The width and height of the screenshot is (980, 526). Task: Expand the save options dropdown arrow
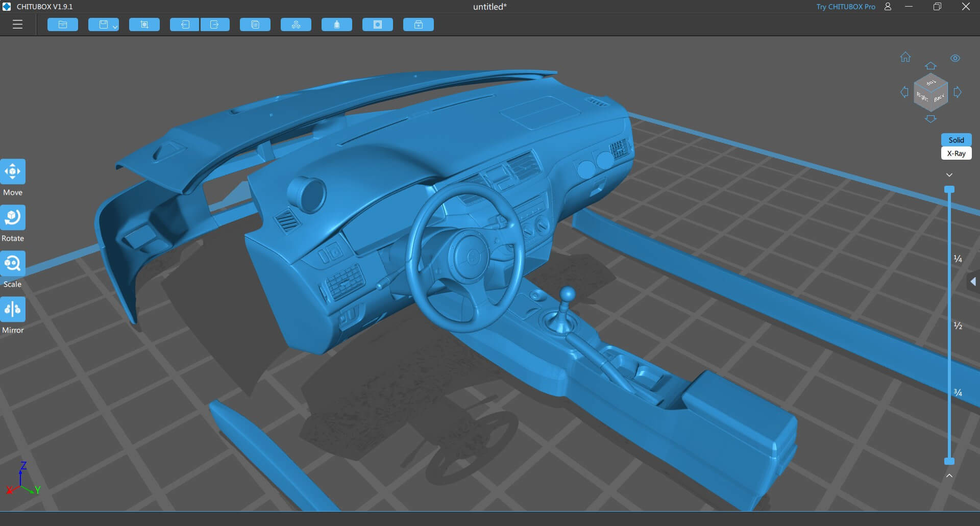115,27
